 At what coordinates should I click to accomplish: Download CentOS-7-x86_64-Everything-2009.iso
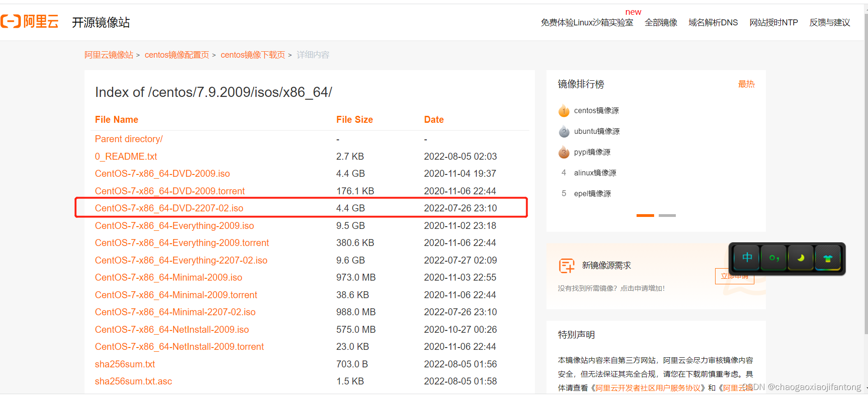[x=174, y=226]
